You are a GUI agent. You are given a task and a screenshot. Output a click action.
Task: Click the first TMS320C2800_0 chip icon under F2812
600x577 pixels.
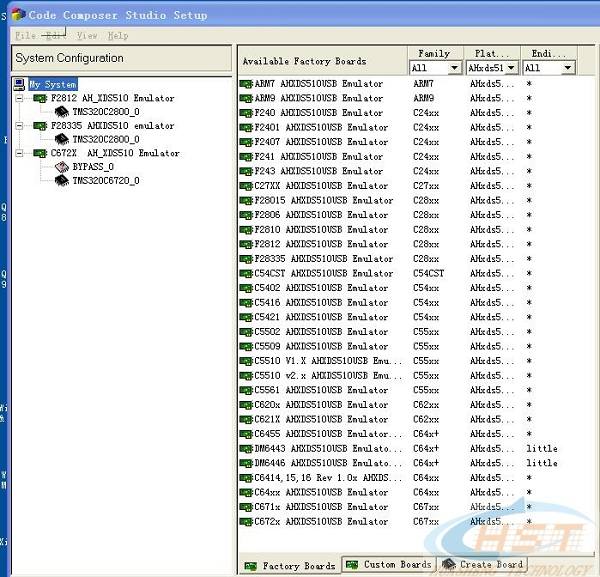[62, 112]
